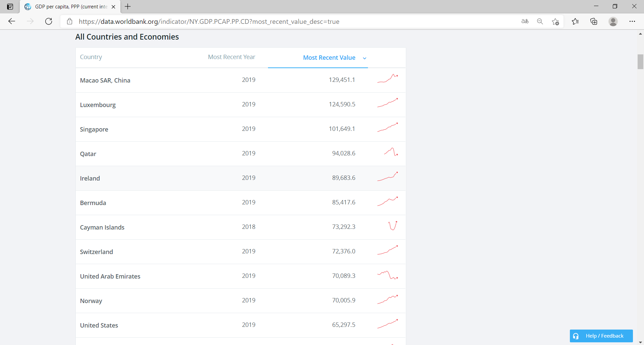644x345 pixels.
Task: Click the Help / Feedback button
Action: 601,336
